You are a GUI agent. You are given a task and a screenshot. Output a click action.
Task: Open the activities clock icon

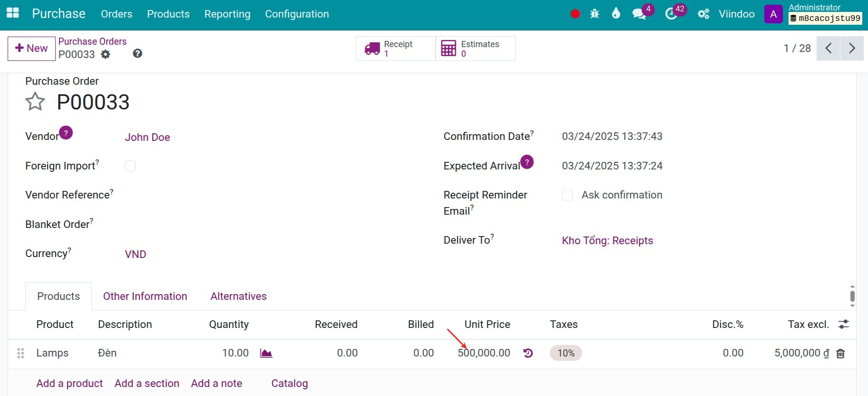click(x=671, y=14)
